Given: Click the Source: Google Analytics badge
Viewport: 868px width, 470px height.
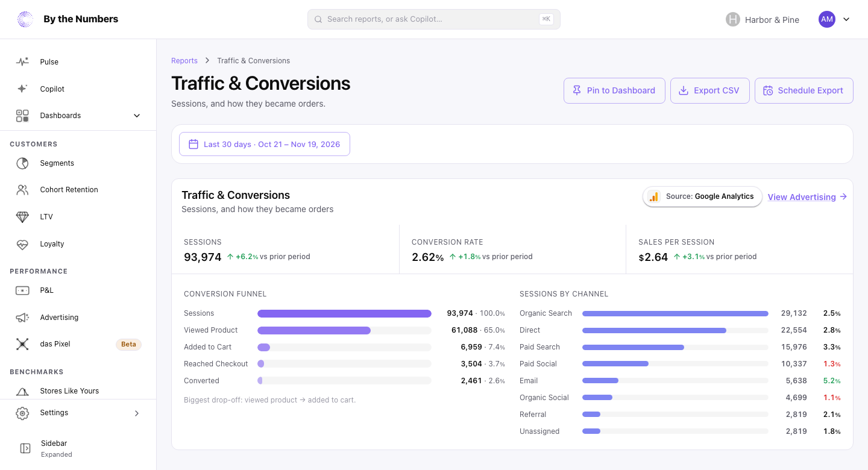Looking at the screenshot, I should tap(702, 196).
